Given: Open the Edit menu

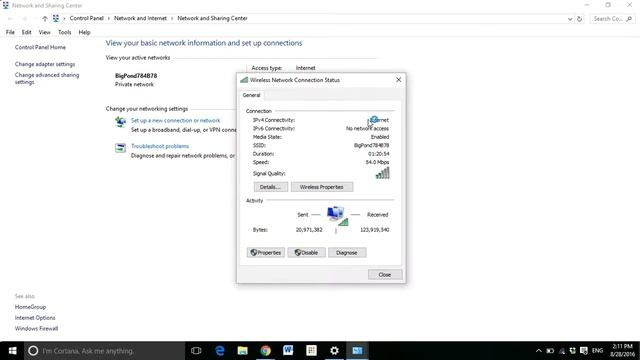Looking at the screenshot, I should click(27, 32).
